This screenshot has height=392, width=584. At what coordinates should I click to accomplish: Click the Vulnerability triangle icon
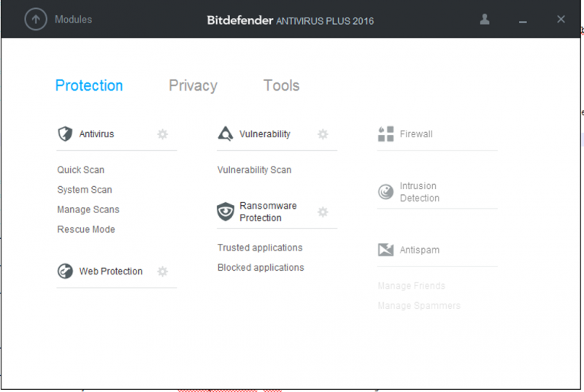coord(226,134)
